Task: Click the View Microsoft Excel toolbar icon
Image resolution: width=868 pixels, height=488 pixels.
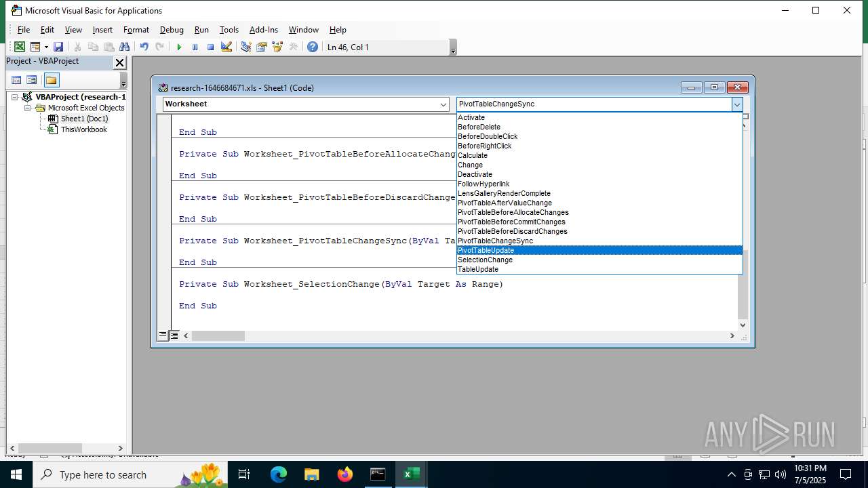Action: 20,47
